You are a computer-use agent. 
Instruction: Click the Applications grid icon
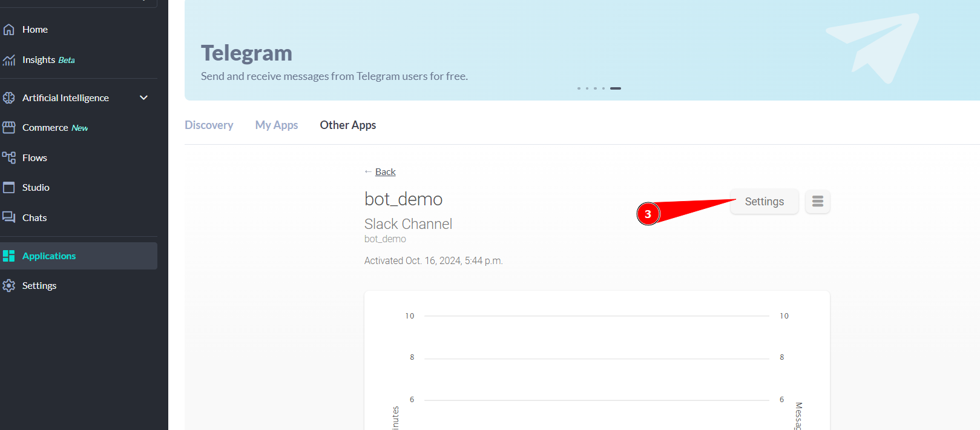9,256
